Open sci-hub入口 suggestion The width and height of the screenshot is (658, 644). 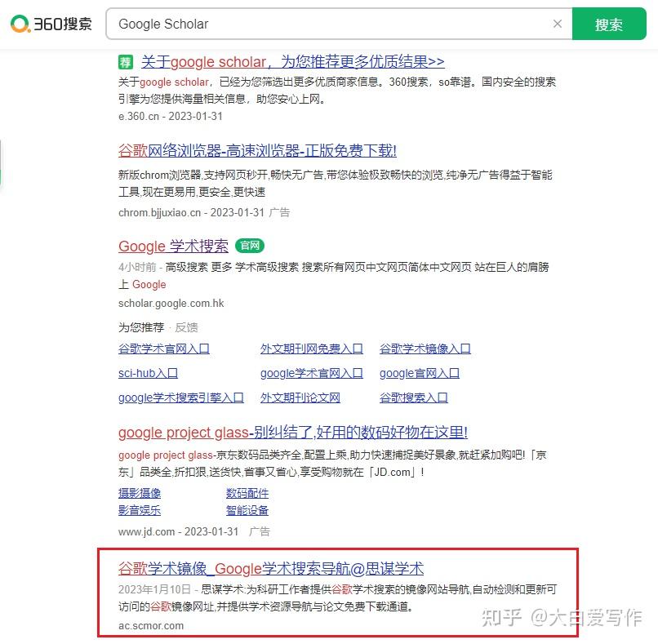pos(148,373)
